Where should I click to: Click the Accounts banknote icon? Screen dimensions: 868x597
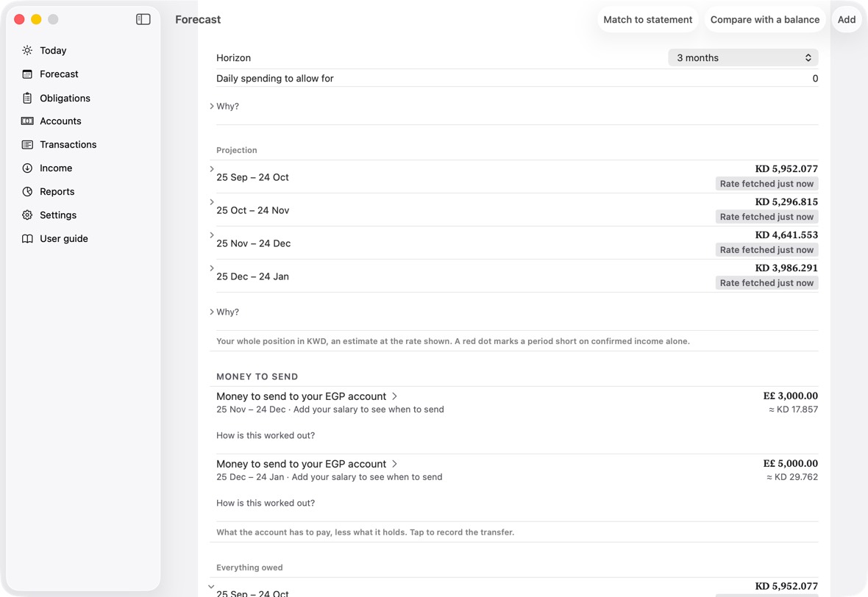[27, 121]
